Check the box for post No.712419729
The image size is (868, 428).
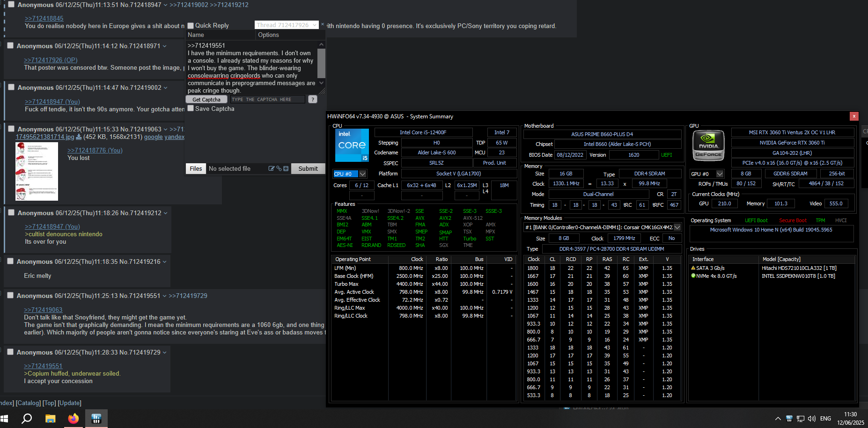click(x=10, y=352)
